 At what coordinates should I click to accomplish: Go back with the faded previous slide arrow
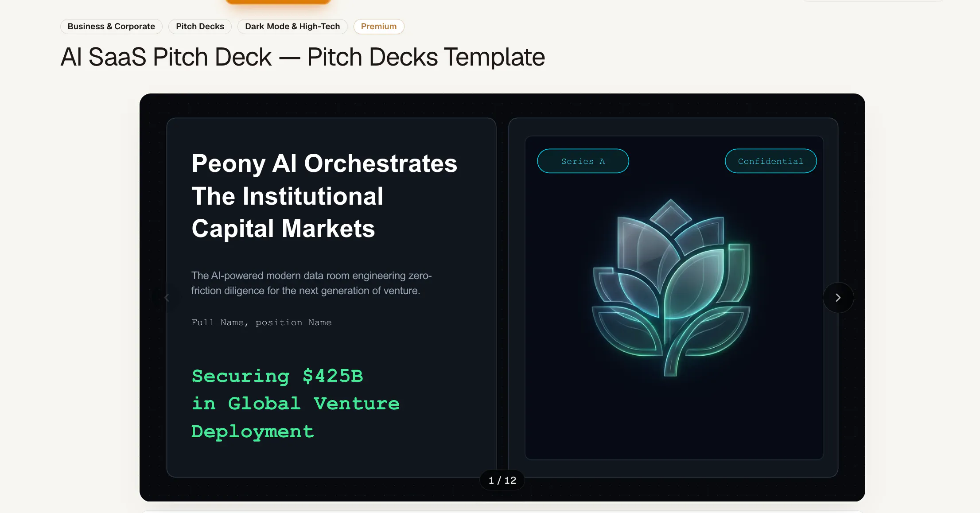tap(167, 298)
